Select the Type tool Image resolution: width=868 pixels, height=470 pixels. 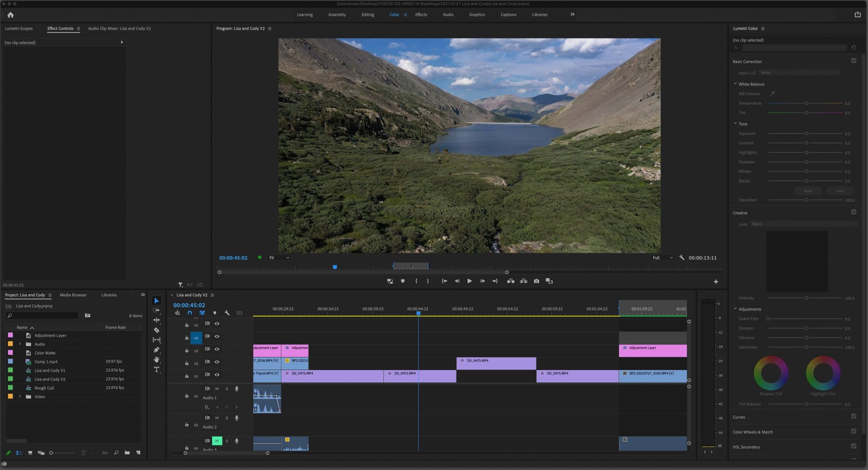point(156,370)
